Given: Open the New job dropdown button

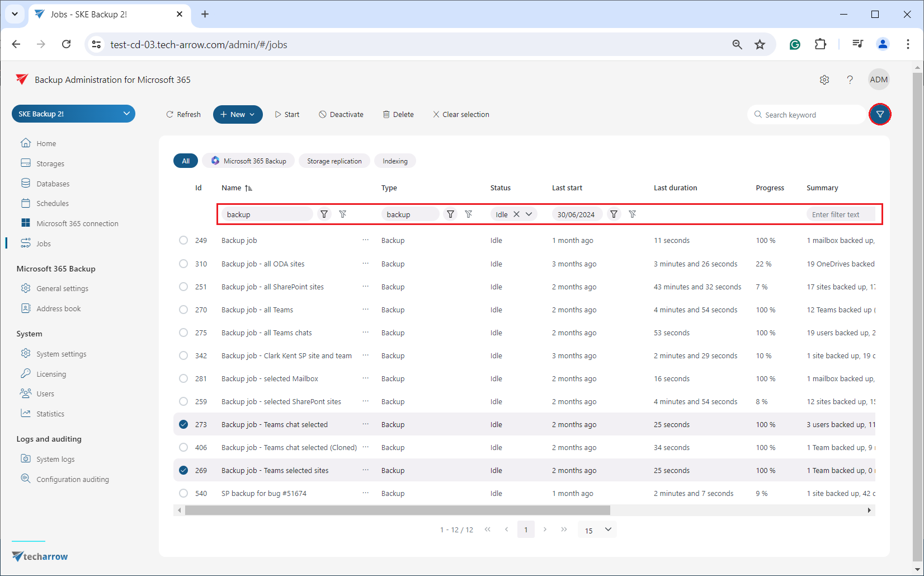Looking at the screenshot, I should click(x=238, y=114).
